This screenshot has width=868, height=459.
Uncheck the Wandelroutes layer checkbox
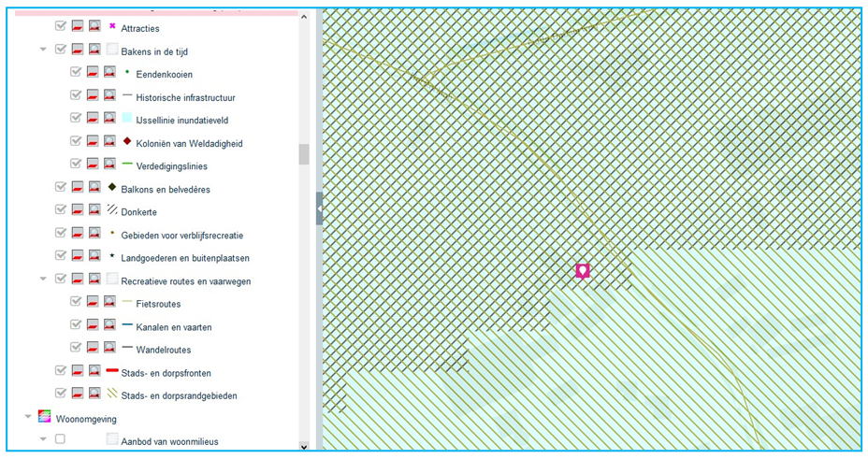tap(75, 348)
